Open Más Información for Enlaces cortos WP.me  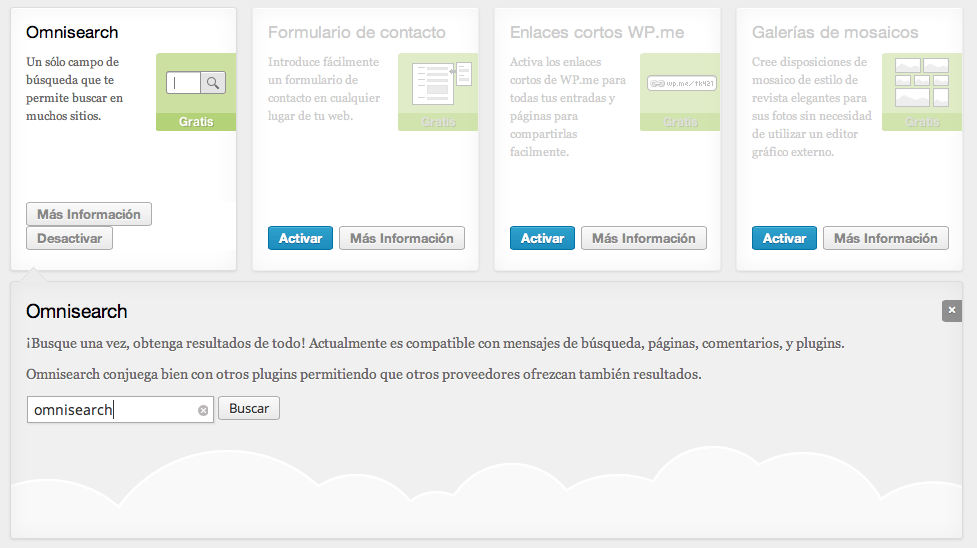tap(643, 239)
